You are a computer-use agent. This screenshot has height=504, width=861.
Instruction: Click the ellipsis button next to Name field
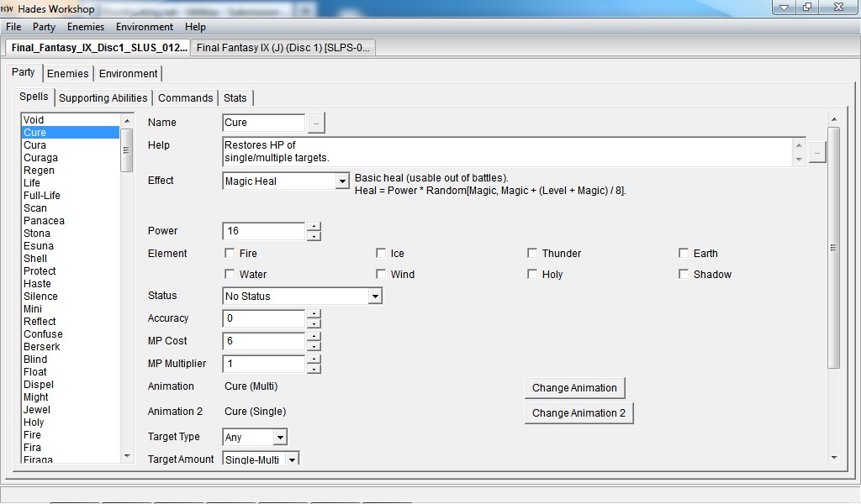pyautogui.click(x=316, y=123)
